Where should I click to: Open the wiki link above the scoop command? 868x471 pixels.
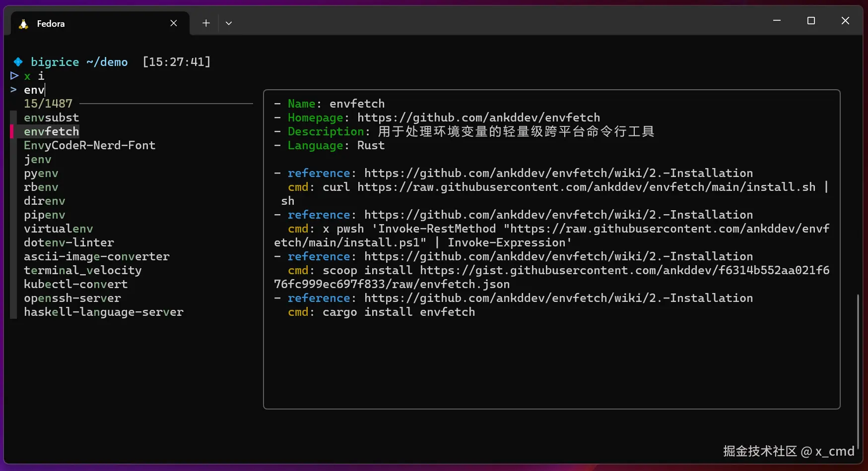(559, 256)
